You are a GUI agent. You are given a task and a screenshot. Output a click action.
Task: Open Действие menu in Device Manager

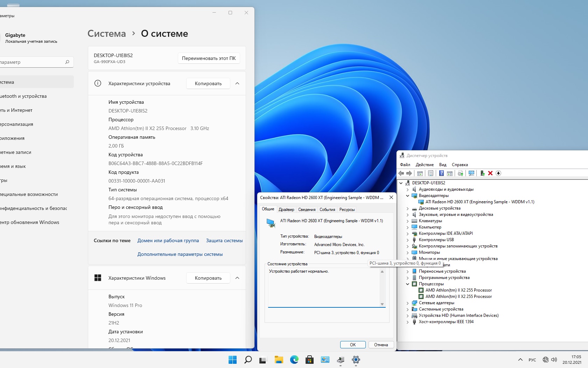425,165
